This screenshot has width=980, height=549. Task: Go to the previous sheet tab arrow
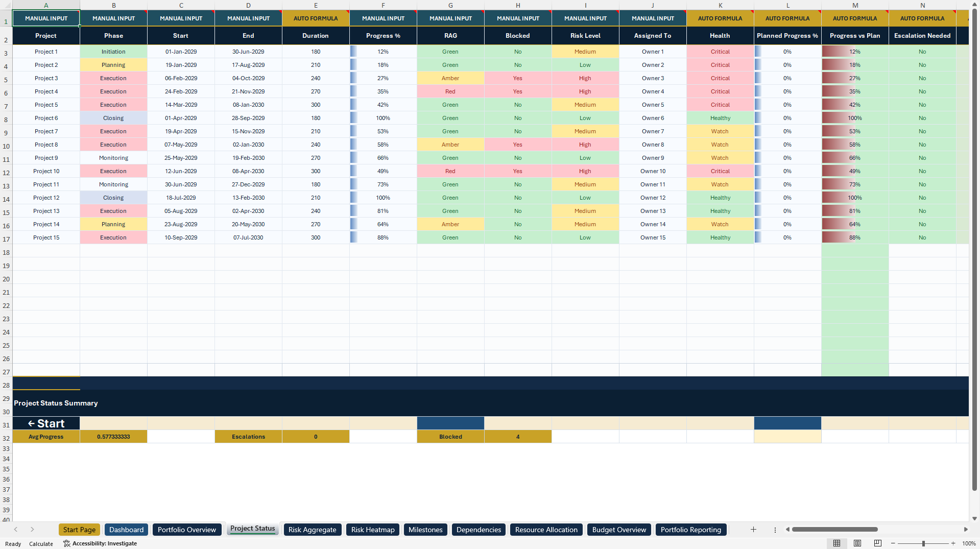(x=16, y=530)
